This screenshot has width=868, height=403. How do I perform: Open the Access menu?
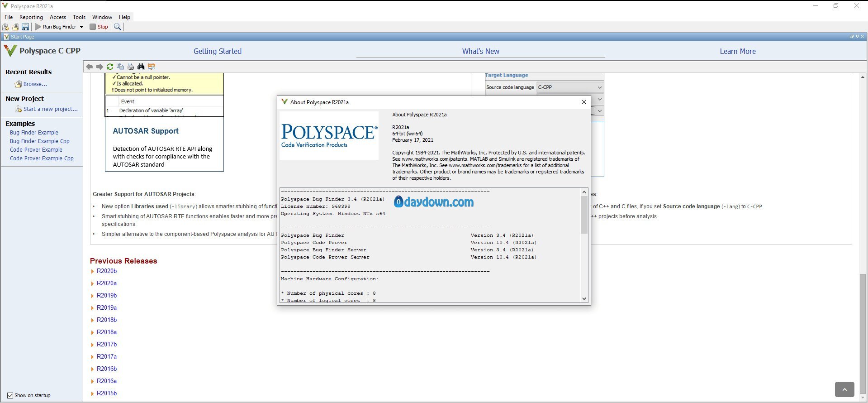coord(58,17)
